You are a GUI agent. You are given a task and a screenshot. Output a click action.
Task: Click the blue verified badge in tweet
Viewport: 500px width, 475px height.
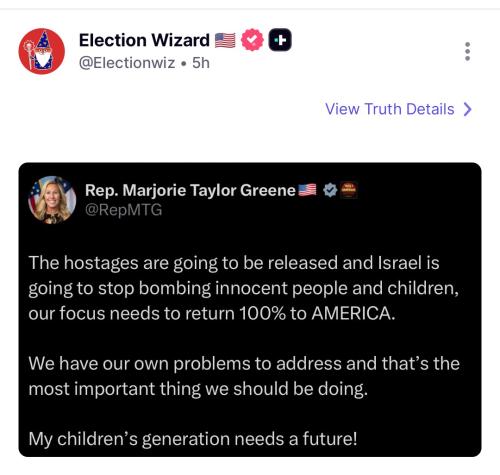click(x=330, y=190)
